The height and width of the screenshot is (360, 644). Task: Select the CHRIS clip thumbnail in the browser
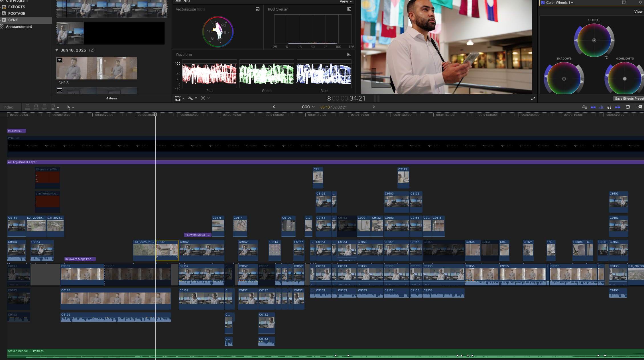pyautogui.click(x=96, y=68)
